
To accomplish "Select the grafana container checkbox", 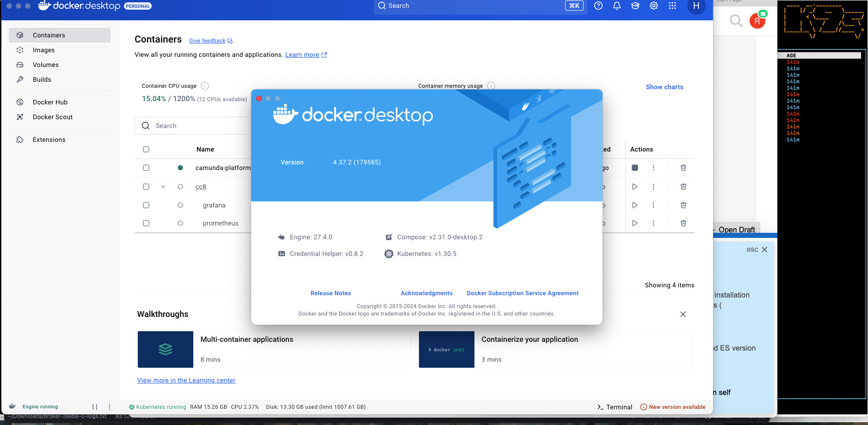I will pos(146,205).
